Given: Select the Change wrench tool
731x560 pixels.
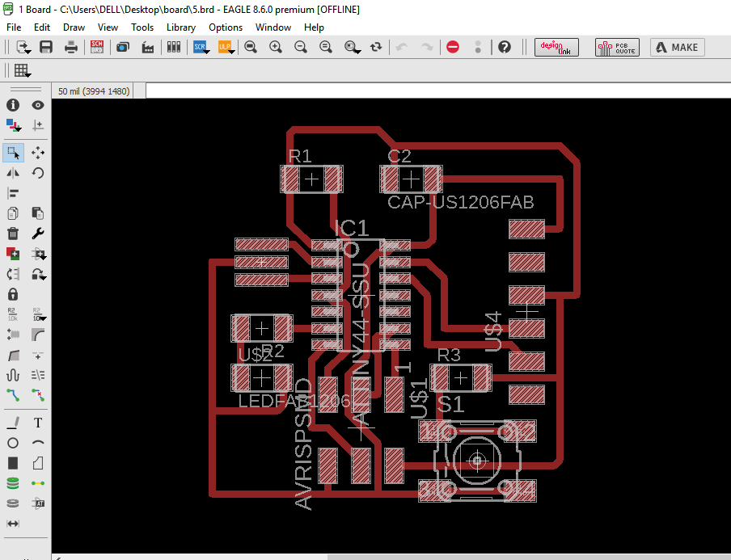Looking at the screenshot, I should point(38,234).
